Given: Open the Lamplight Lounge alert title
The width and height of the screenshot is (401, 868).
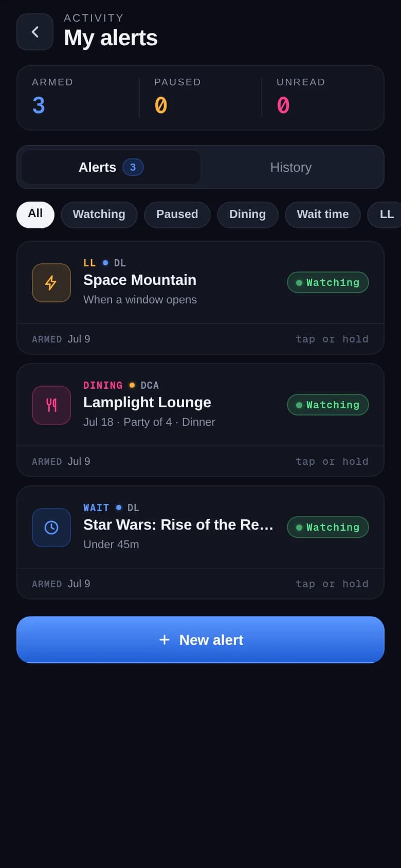Looking at the screenshot, I should pos(147,402).
